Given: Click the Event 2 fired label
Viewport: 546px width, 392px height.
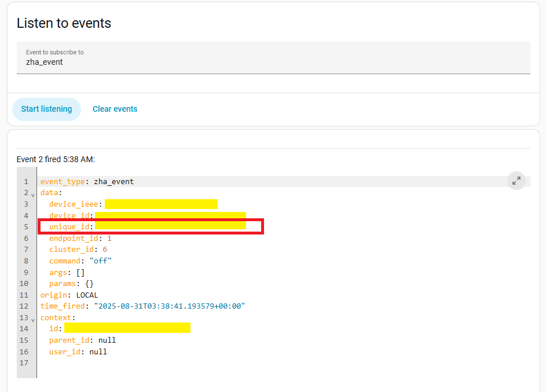Looking at the screenshot, I should (56, 159).
